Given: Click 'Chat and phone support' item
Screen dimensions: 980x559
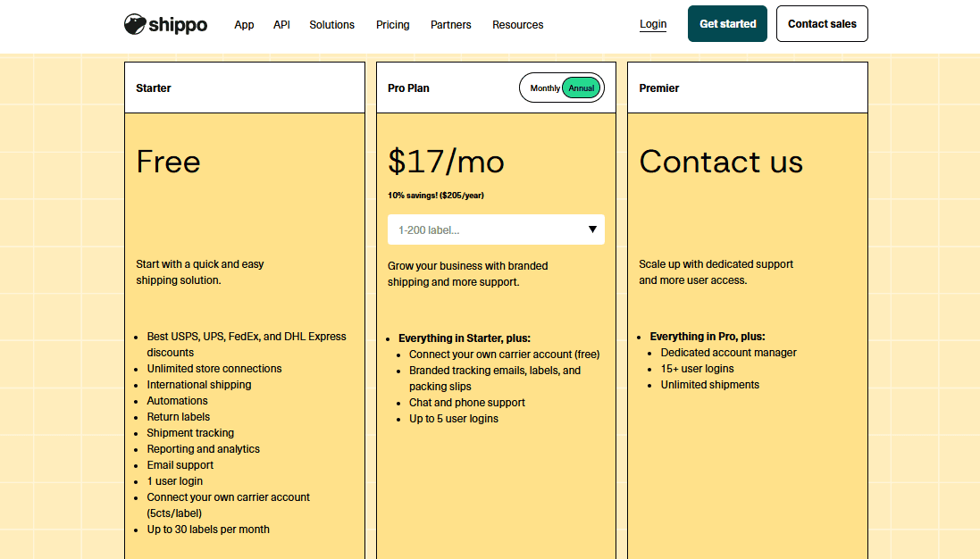Looking at the screenshot, I should pyautogui.click(x=467, y=403).
